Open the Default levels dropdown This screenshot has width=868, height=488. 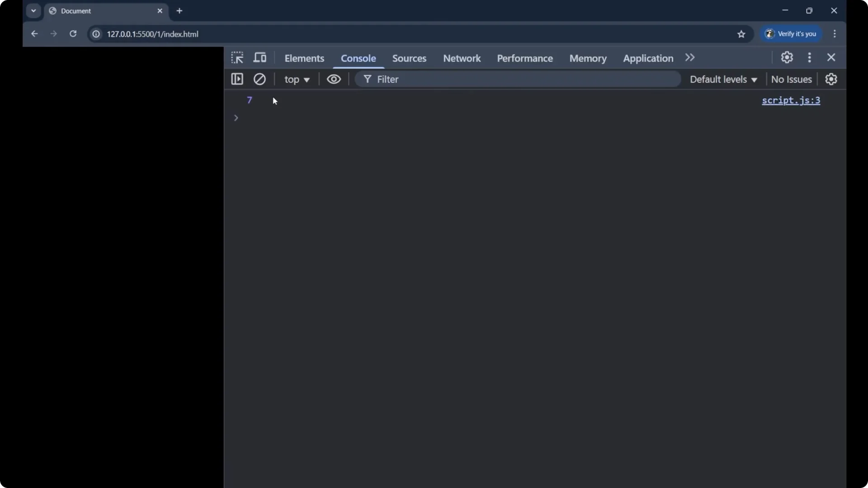point(723,79)
